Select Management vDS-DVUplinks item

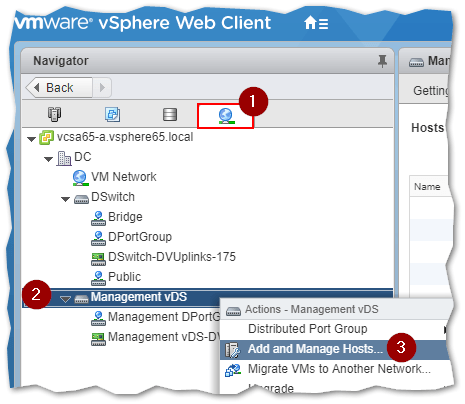164,337
